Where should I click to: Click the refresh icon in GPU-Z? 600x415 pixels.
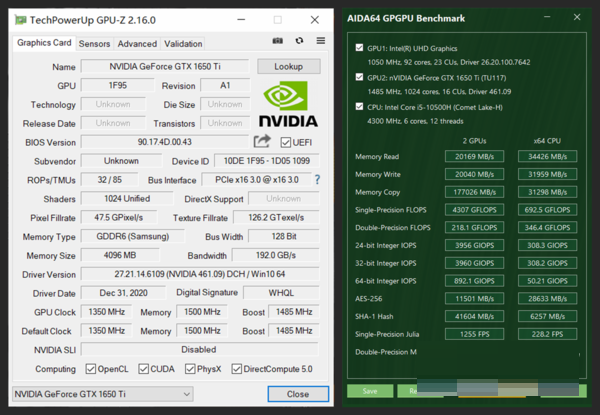tap(299, 41)
